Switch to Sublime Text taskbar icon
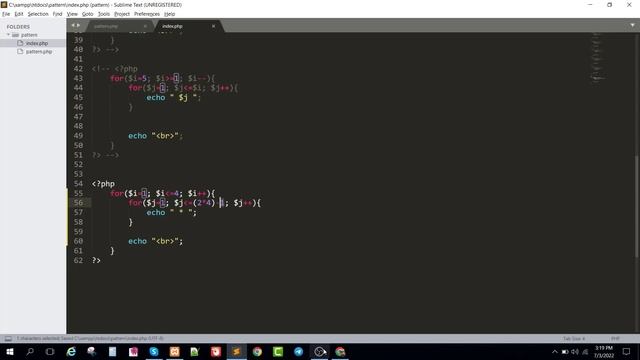Viewport: 640px width, 360px height. click(236, 351)
